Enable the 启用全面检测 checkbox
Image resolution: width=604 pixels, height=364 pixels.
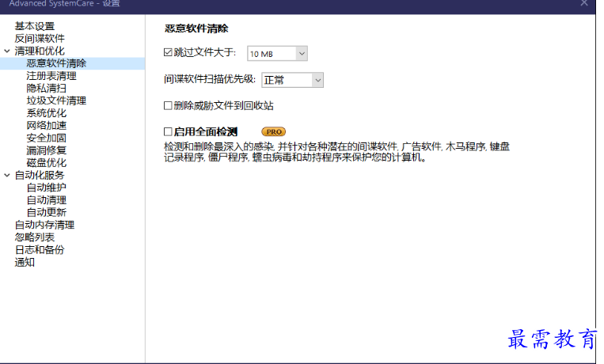click(168, 131)
